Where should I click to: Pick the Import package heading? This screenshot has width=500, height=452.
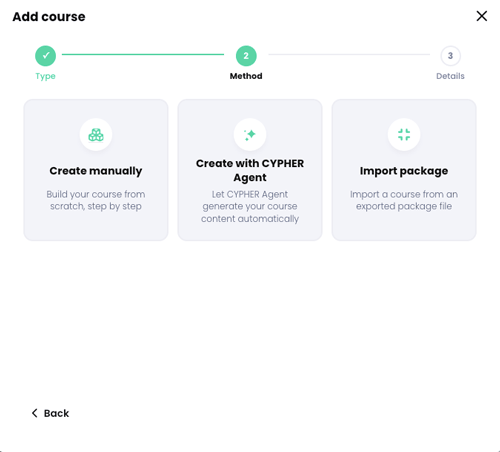404,171
